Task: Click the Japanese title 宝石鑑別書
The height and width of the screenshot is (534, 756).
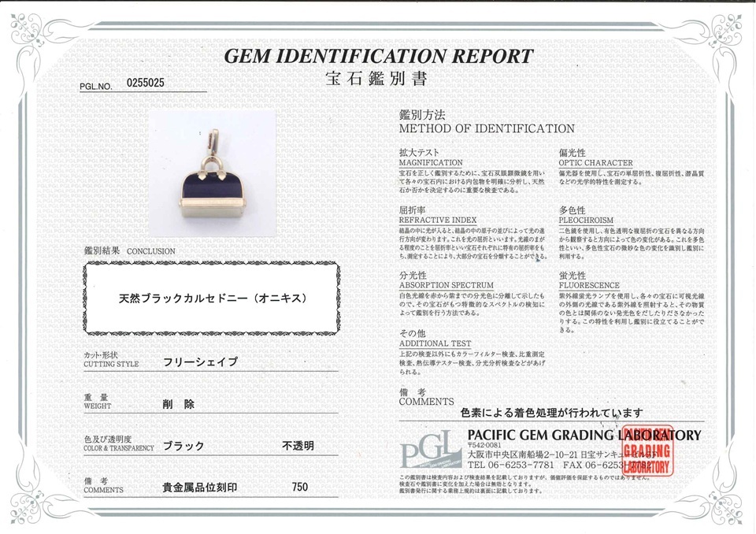Action: (x=376, y=78)
